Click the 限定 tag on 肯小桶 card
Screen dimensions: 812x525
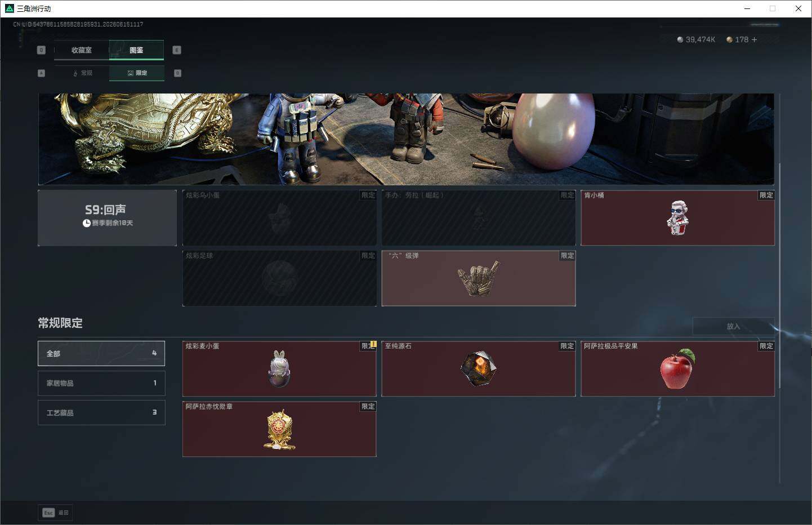pos(766,195)
